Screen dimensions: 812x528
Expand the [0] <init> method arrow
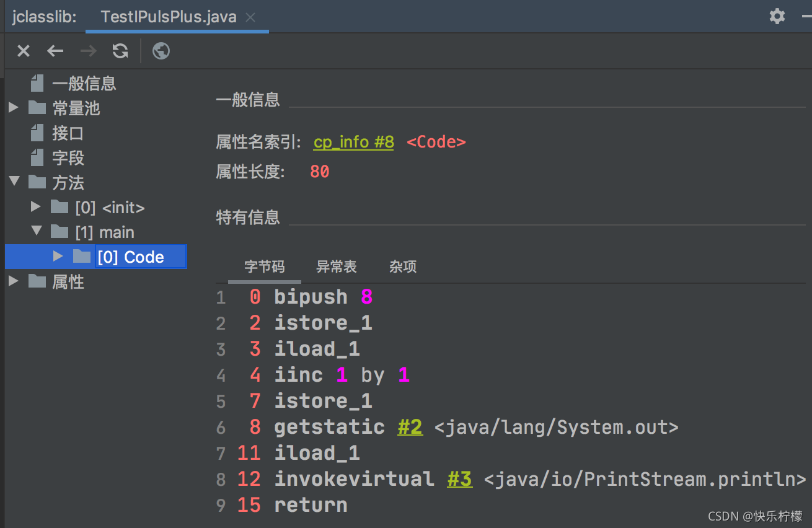coord(36,207)
